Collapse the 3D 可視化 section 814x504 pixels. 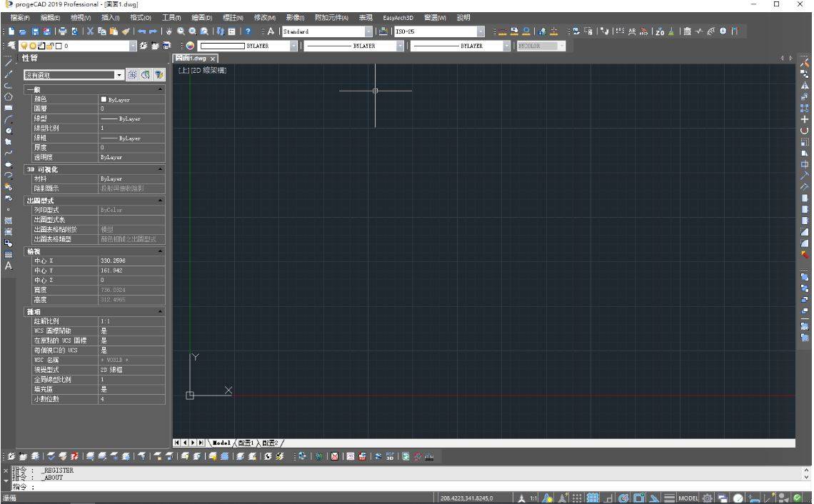(x=160, y=169)
